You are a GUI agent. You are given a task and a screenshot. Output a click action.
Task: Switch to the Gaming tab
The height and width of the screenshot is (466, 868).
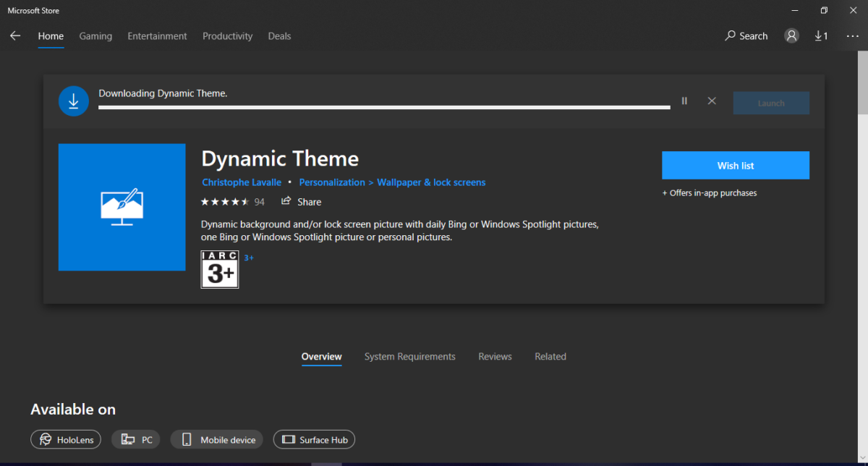tap(95, 36)
